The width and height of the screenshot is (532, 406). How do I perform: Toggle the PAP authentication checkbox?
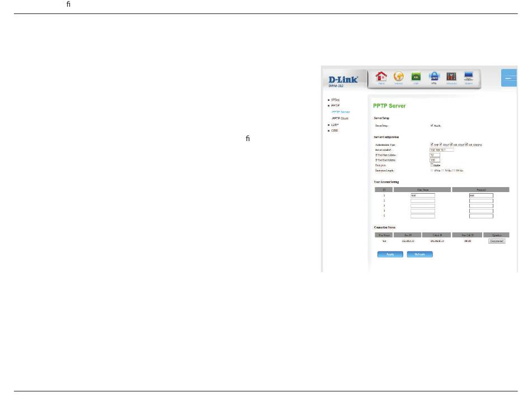(432, 145)
